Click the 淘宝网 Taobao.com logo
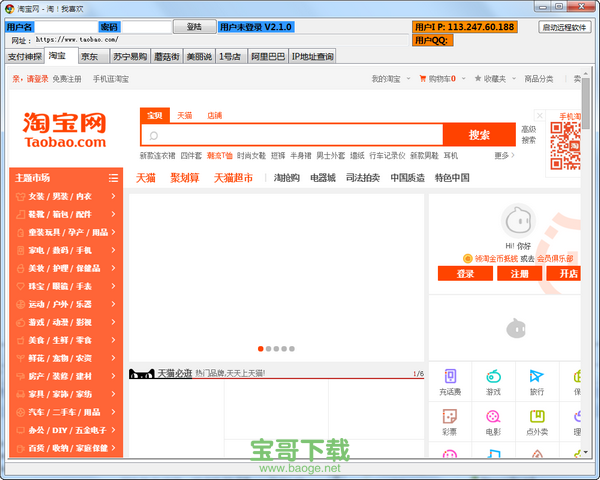The image size is (600, 480). click(65, 130)
